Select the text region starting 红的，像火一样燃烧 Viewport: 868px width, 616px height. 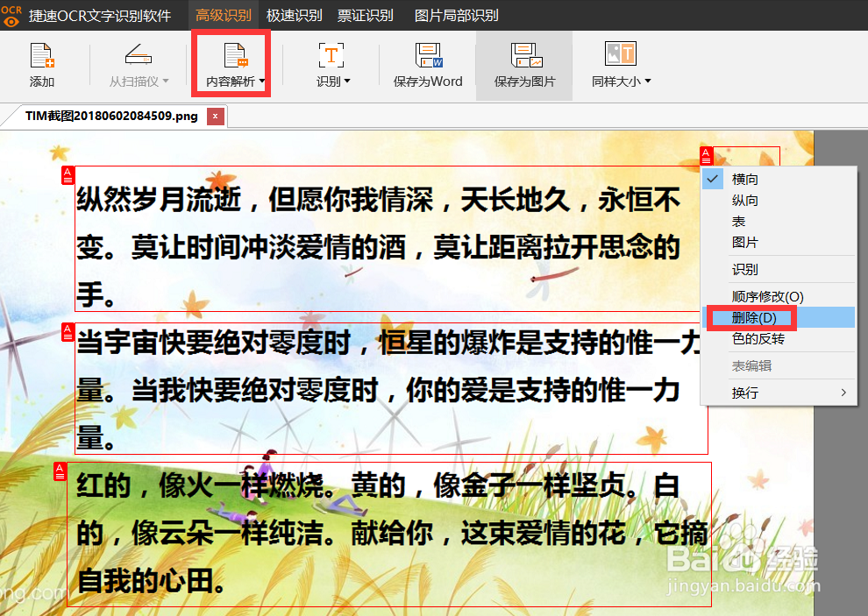(x=389, y=535)
